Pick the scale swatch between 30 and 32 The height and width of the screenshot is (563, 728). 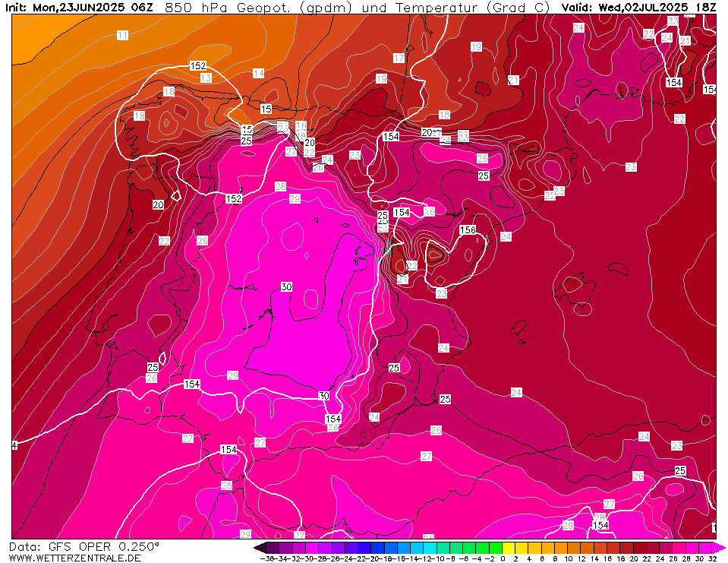click(x=704, y=548)
